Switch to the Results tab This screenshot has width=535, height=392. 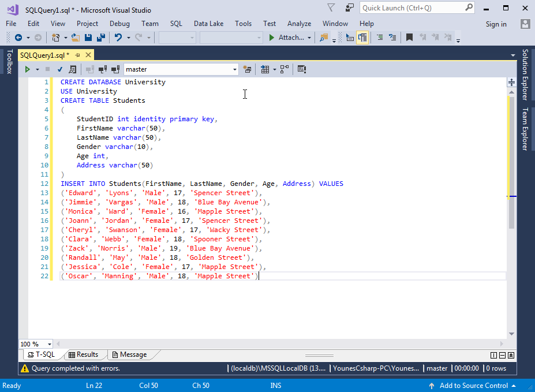pyautogui.click(x=83, y=354)
